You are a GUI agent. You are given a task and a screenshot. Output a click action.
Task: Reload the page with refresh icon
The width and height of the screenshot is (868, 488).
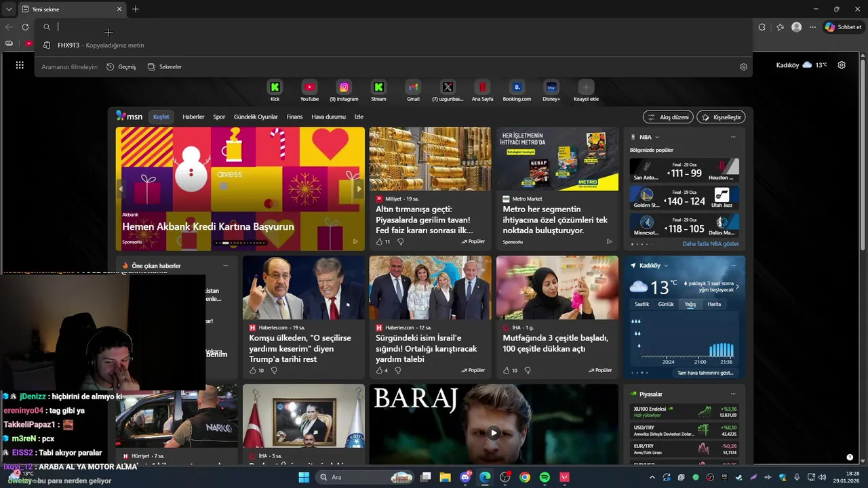click(x=25, y=27)
